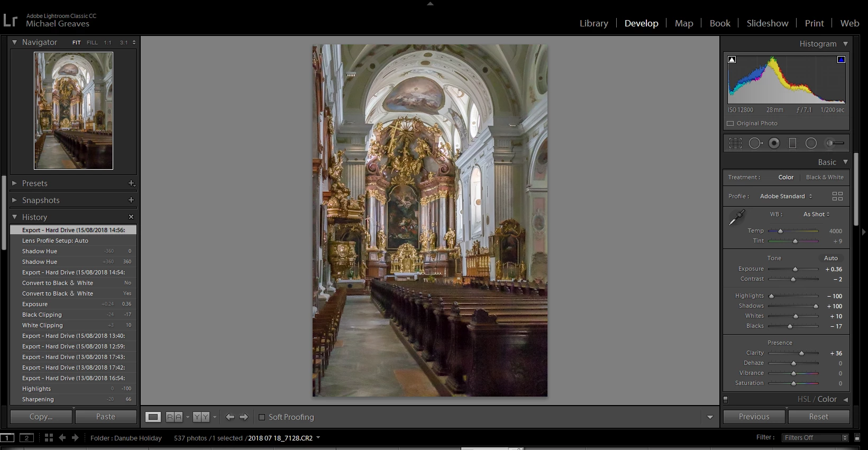This screenshot has height=450, width=868.
Task: Go to previous photo arrow in toolbar
Action: tap(230, 417)
